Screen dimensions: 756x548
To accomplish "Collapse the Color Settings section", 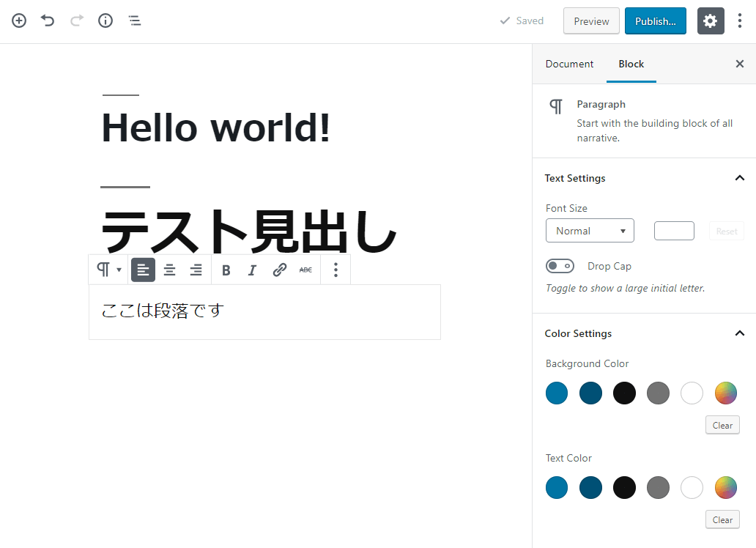I will pyautogui.click(x=739, y=333).
